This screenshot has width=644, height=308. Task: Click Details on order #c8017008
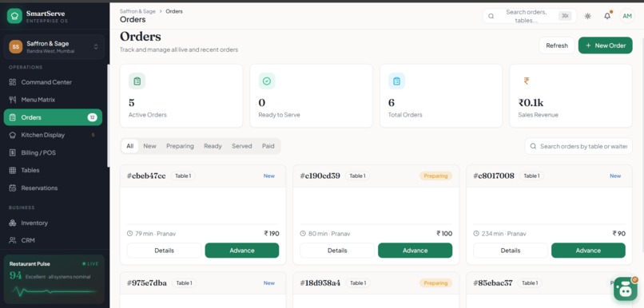click(x=511, y=251)
